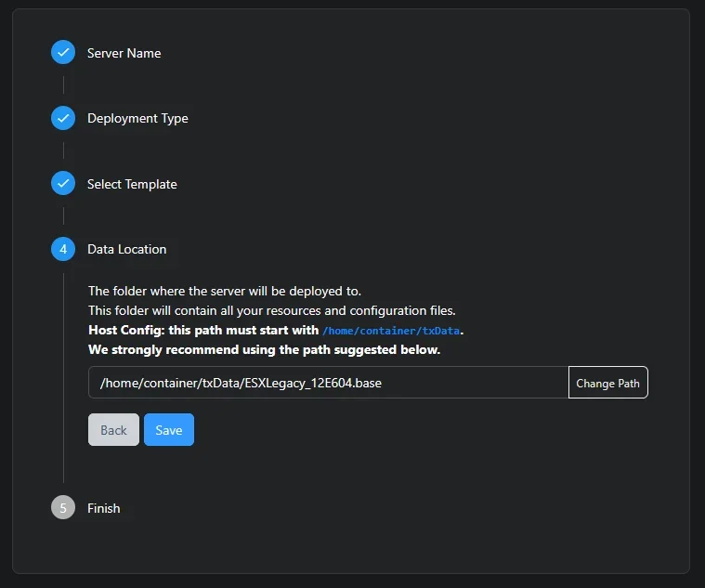This screenshot has width=705, height=588.
Task: Go to the Select Template step label
Action: point(132,184)
